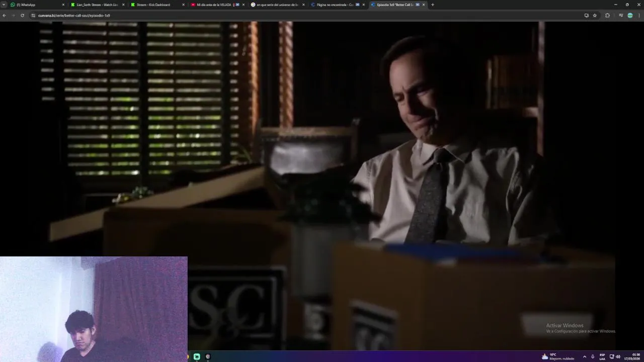Close the Lian_Sorth Stream tab

[x=123, y=5]
